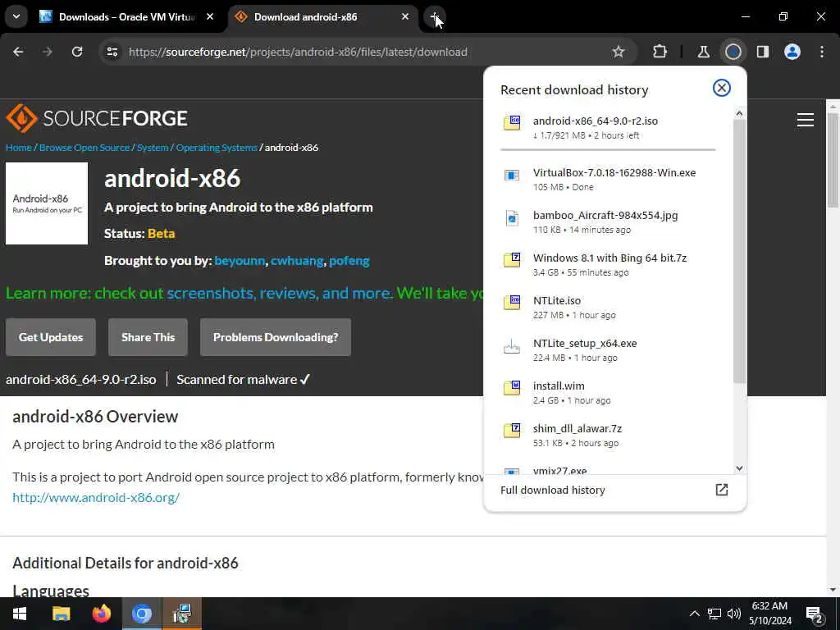Click VirtualBox exe file icon in downloads
The width and height of the screenshot is (840, 630).
tap(512, 176)
